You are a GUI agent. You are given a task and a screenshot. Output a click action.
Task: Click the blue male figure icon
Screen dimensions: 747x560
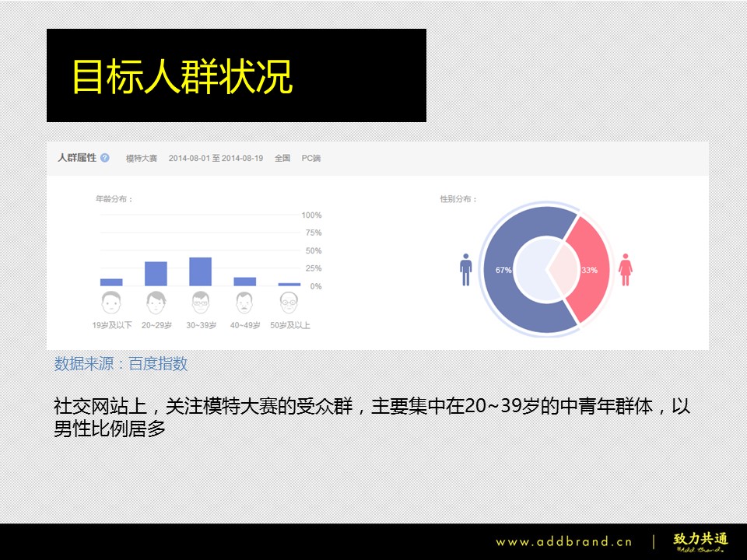[x=466, y=270]
